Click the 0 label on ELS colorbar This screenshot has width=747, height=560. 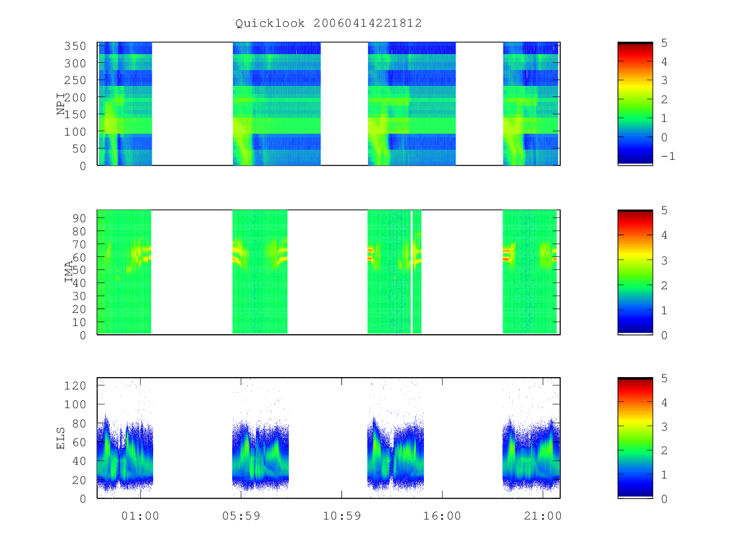coord(664,498)
